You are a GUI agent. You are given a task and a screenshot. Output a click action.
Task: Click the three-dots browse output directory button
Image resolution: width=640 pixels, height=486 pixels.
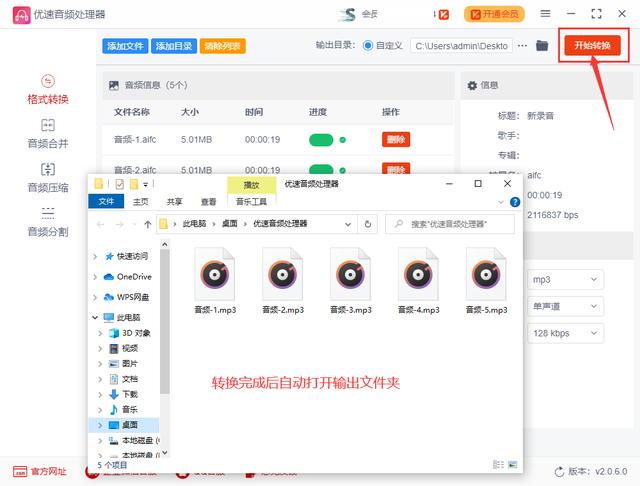522,46
